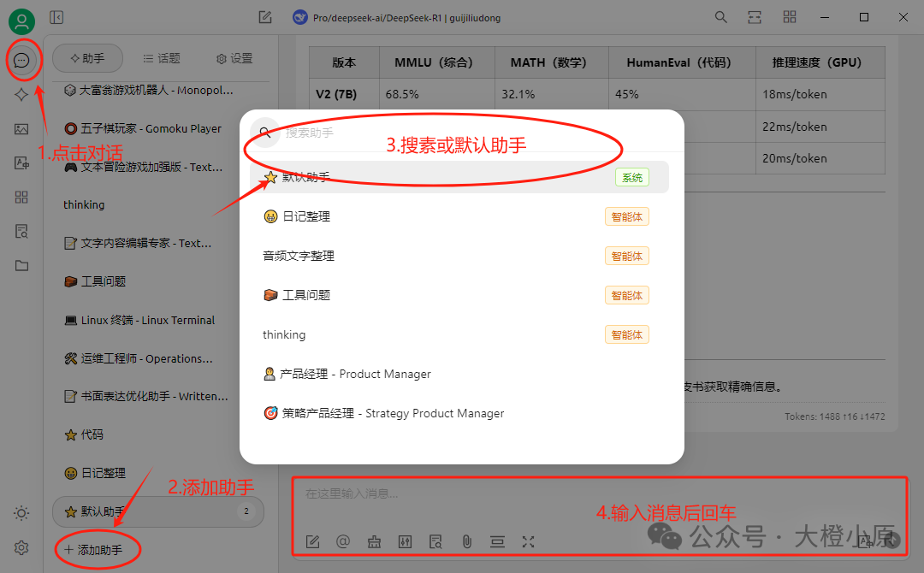The width and height of the screenshot is (924, 573).
Task: Choose thinking in the popup list
Action: point(459,334)
